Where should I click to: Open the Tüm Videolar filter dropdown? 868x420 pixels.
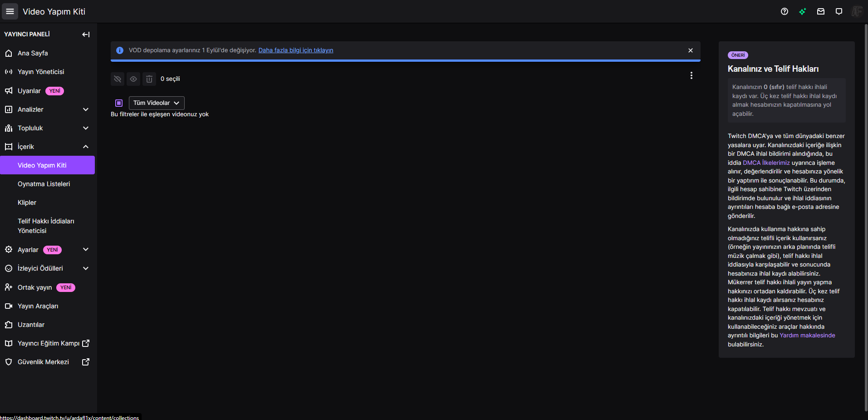pos(157,103)
